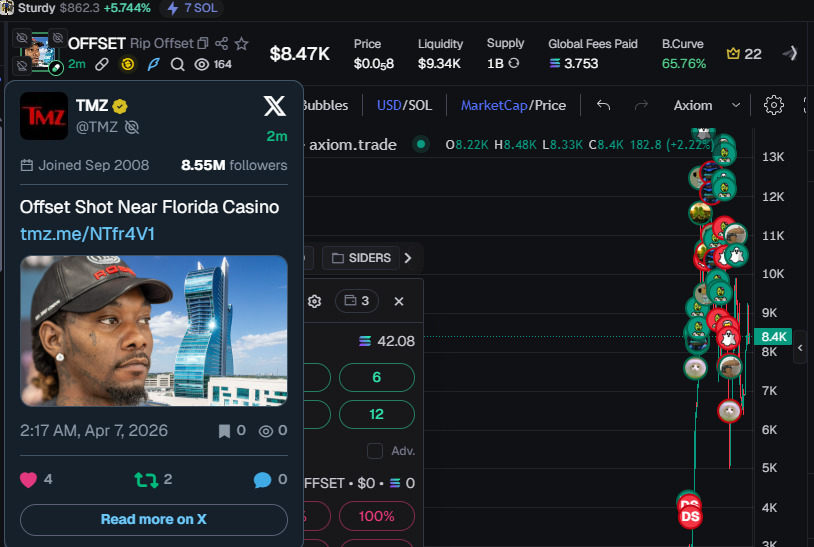Click Read more on X button

click(x=154, y=519)
